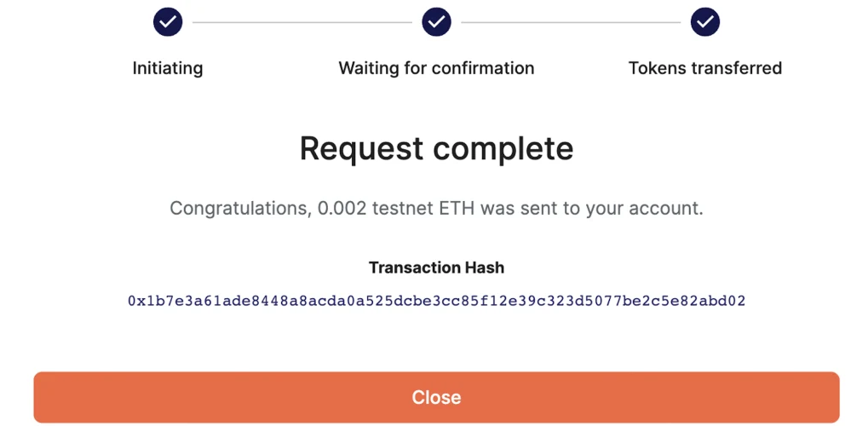868x426 pixels.
Task: Select the Initiating step label
Action: coord(168,68)
